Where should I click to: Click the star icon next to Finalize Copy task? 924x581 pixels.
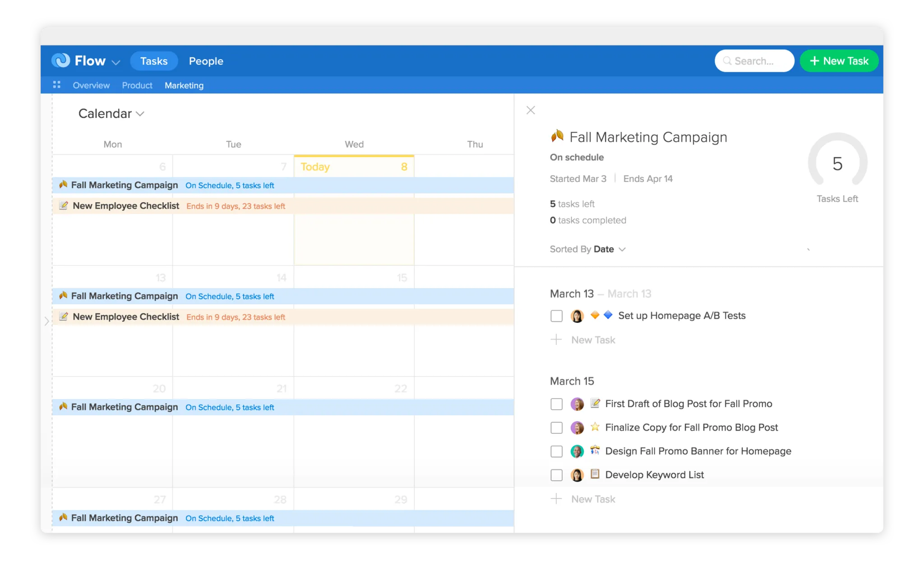(x=595, y=427)
